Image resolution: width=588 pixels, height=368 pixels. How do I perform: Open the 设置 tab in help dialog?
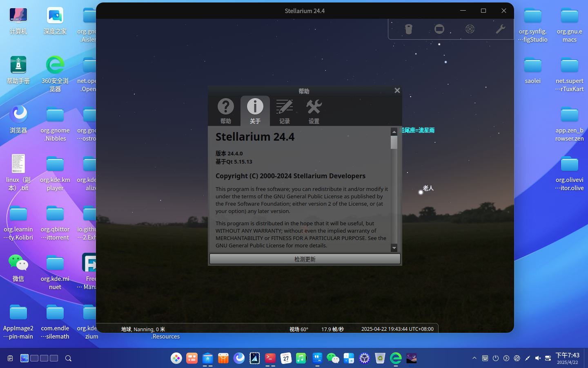(314, 111)
